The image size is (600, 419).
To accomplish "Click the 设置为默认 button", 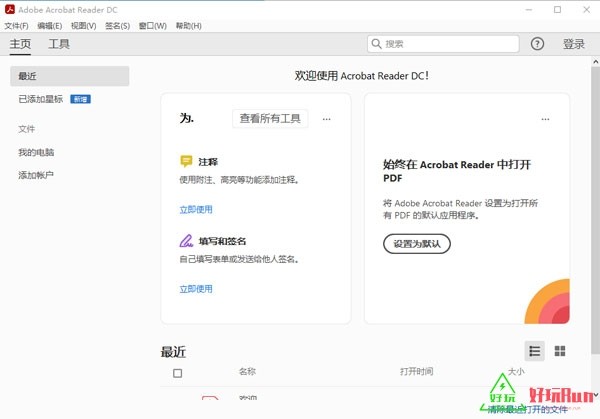I will click(417, 244).
